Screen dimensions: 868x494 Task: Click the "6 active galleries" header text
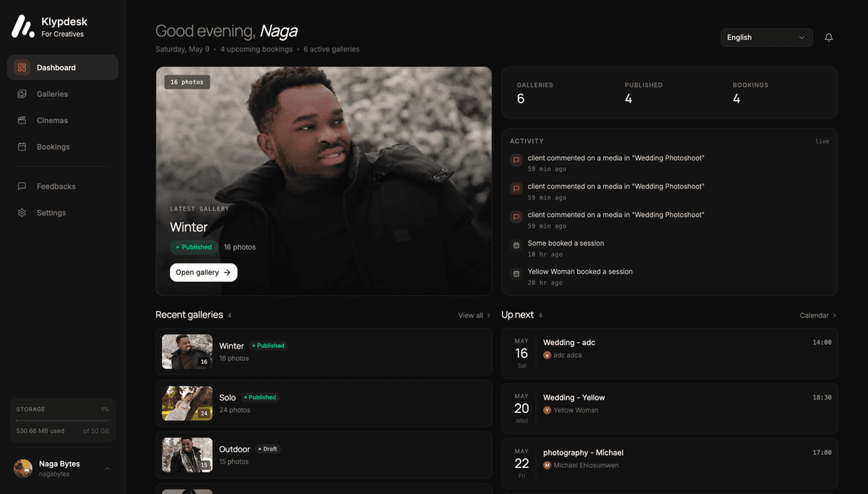[331, 49]
